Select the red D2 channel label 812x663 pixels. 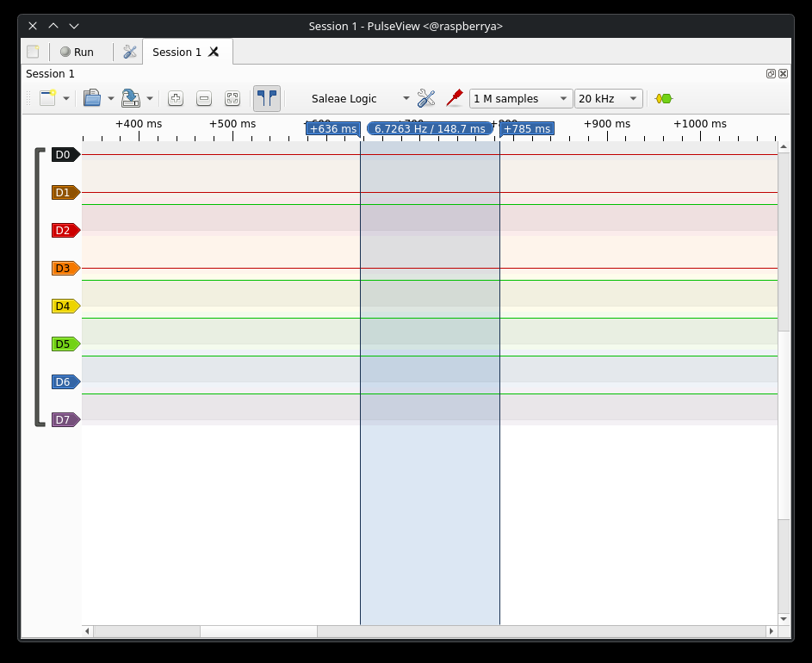click(65, 230)
